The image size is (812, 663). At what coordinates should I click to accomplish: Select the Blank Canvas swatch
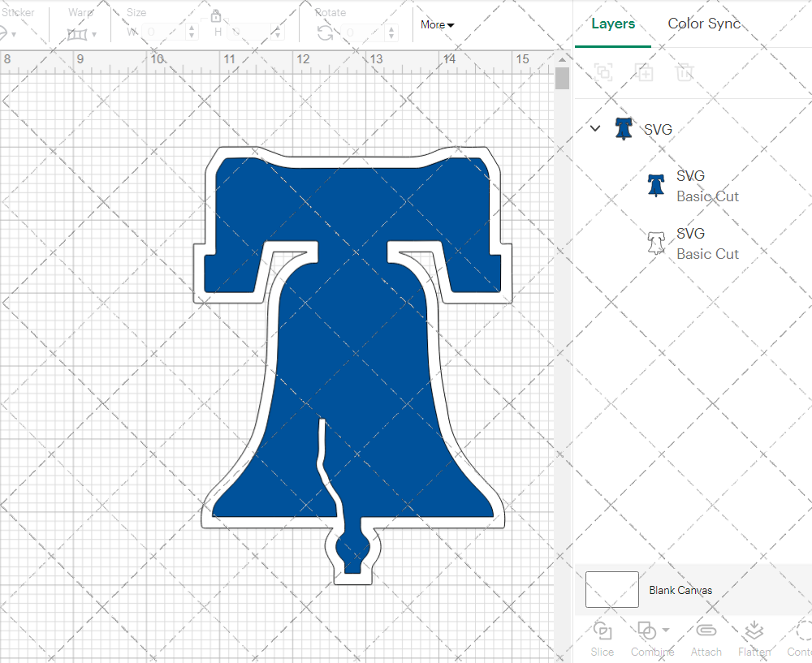[612, 589]
